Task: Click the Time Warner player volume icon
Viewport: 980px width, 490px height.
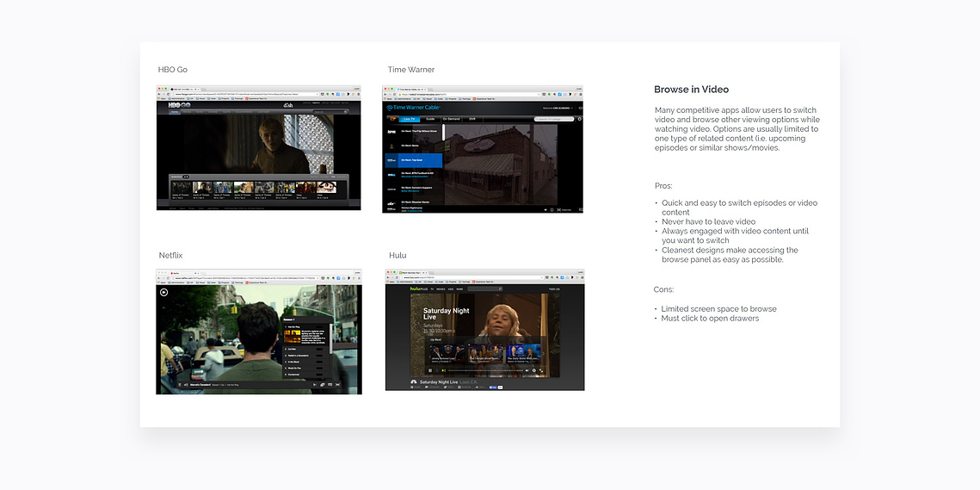Action: (545, 209)
